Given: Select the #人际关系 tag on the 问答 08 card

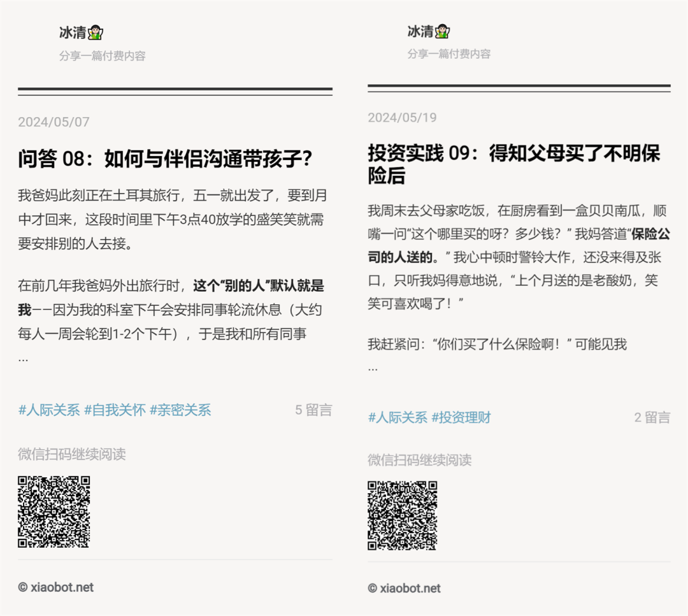Looking at the screenshot, I should (x=48, y=410).
